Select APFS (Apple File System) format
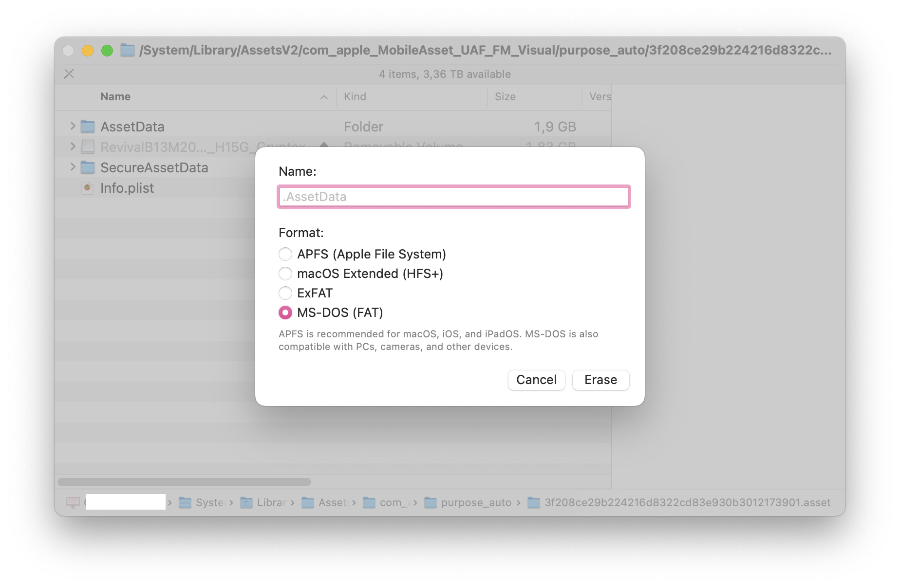Image resolution: width=900 pixels, height=588 pixels. 285,254
